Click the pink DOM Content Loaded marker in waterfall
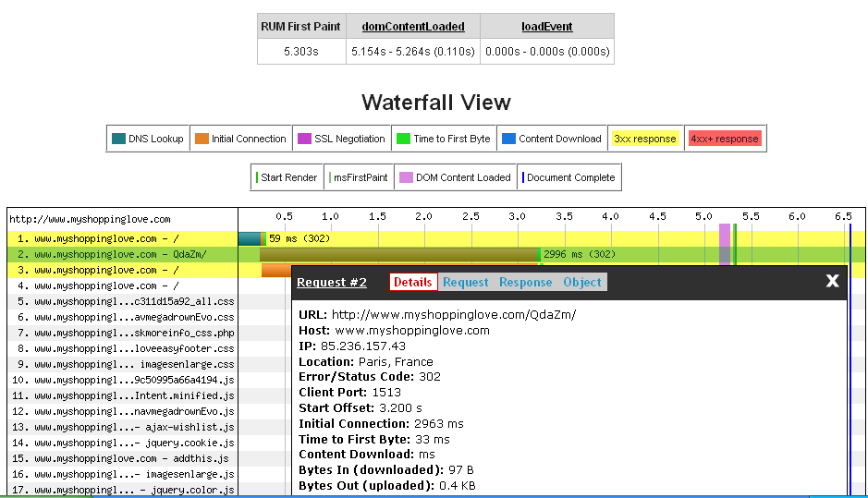This screenshot has width=868, height=498. click(x=725, y=244)
